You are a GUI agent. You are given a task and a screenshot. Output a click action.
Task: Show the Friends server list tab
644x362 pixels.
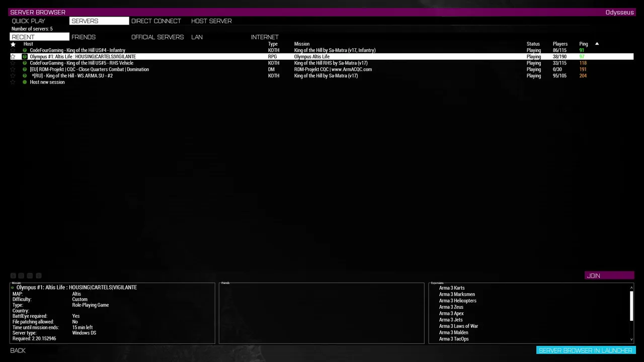pos(99,37)
